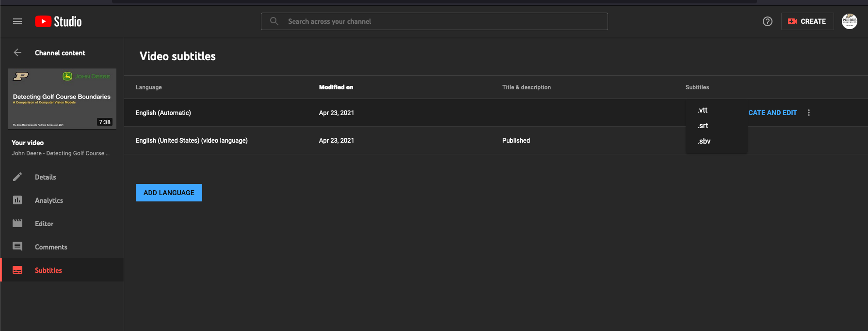Open the Purdue account avatar menu
868x331 pixels.
tap(849, 21)
